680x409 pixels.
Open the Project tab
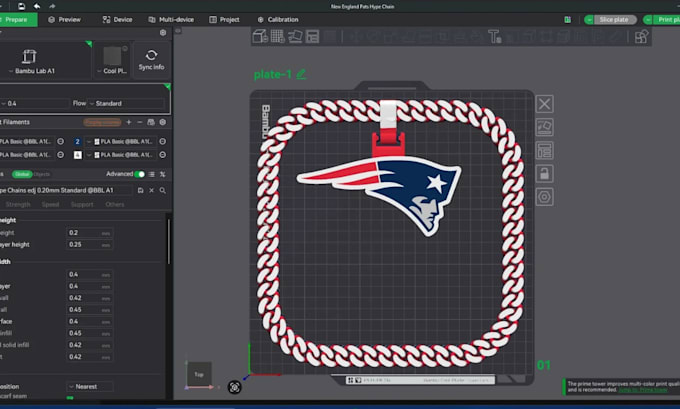tap(224, 20)
